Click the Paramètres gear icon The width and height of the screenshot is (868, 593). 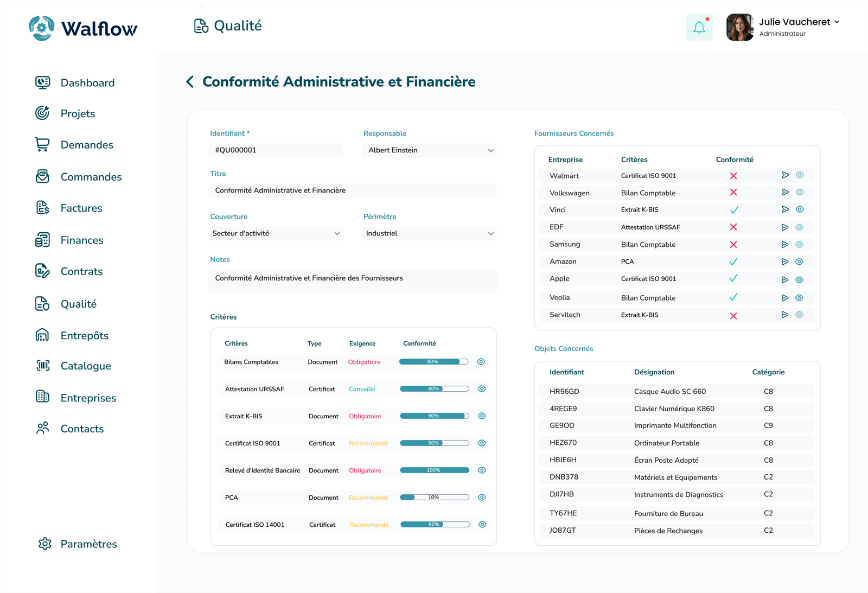click(45, 544)
